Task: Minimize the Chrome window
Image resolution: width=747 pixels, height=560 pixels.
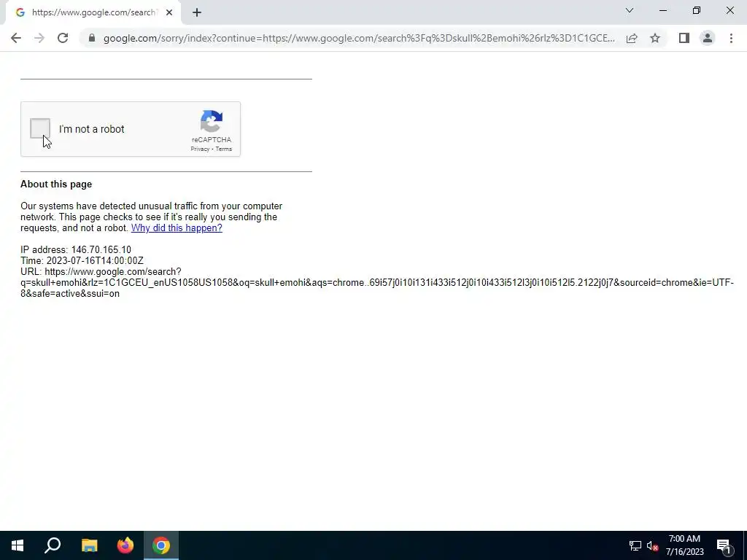Action: click(663, 10)
